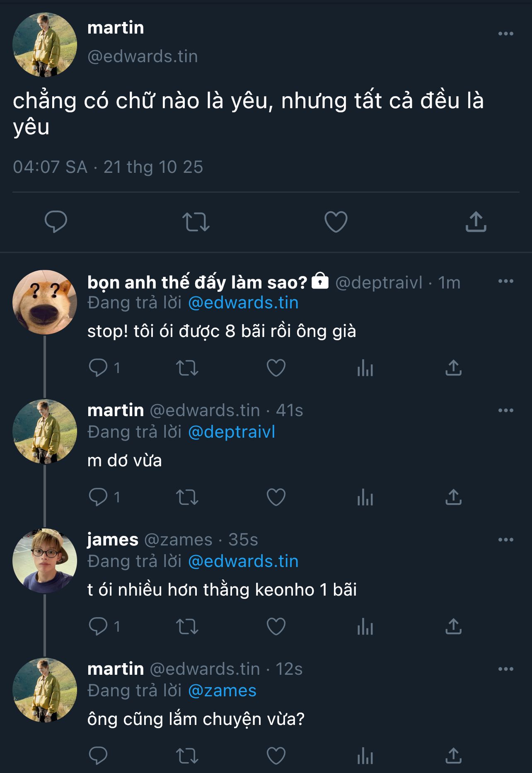Open james's profile picture
The width and height of the screenshot is (532, 773).
point(45,561)
